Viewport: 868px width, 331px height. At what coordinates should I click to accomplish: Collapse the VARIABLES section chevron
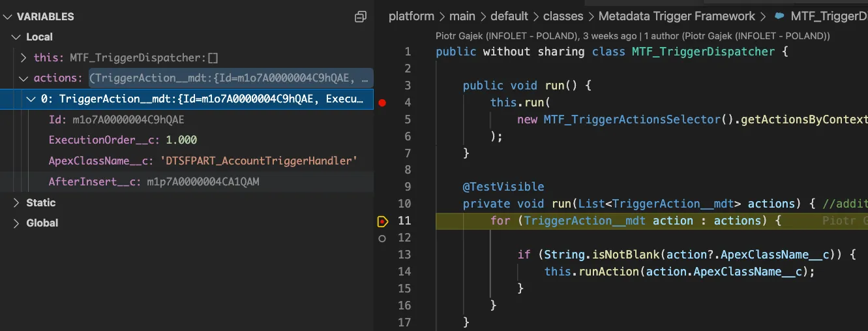8,17
